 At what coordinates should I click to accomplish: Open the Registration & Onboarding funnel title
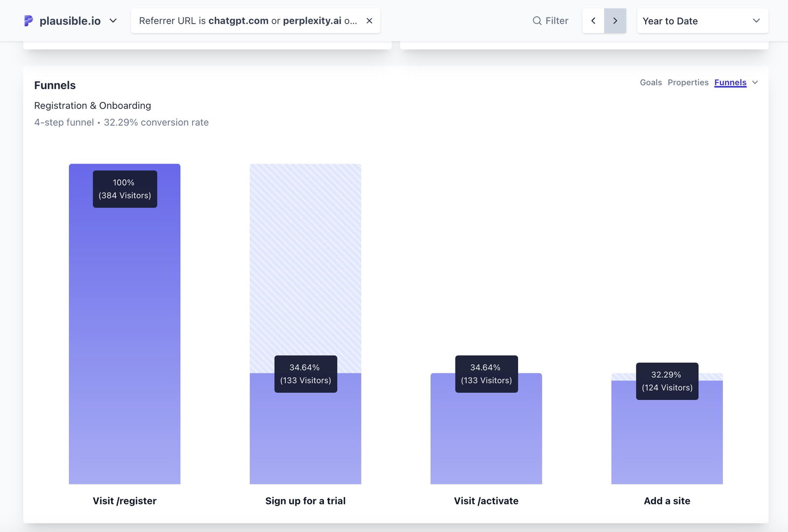click(92, 105)
